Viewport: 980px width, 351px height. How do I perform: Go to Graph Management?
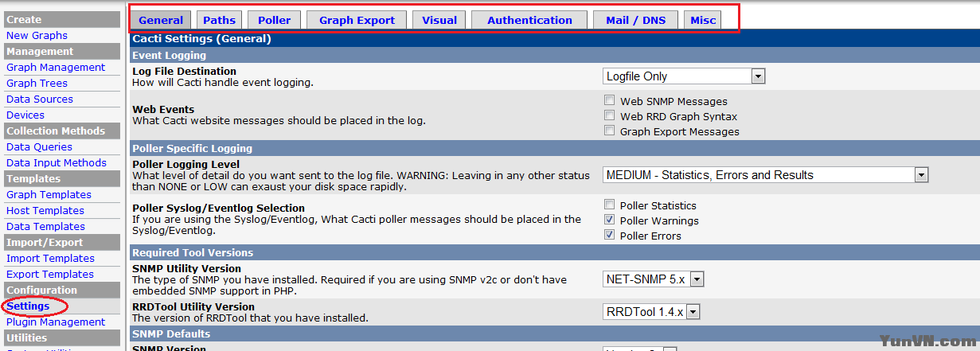(x=56, y=67)
